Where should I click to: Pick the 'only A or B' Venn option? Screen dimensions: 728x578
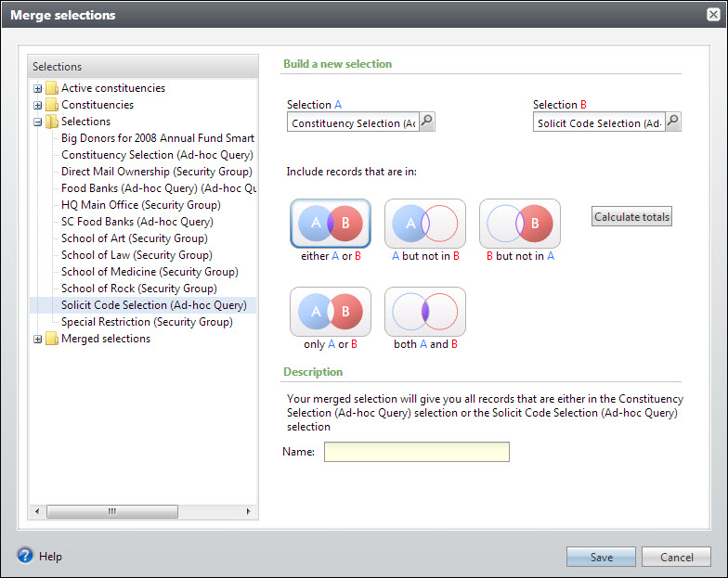point(331,312)
